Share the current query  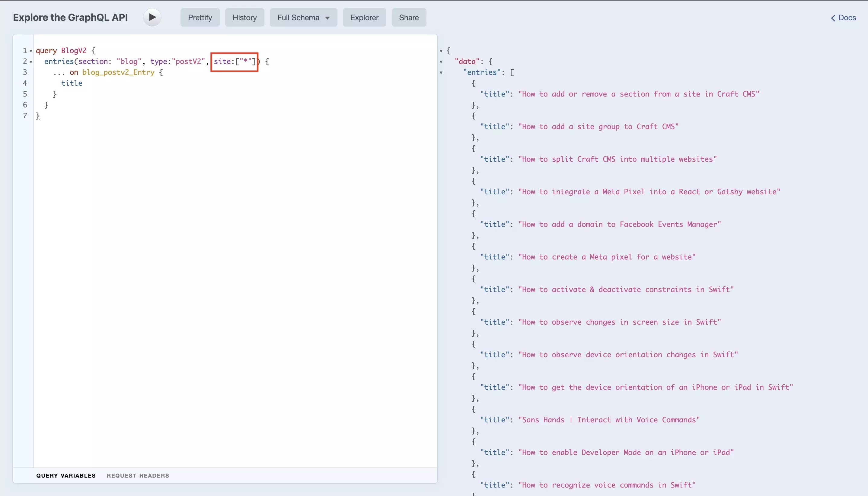pyautogui.click(x=409, y=17)
